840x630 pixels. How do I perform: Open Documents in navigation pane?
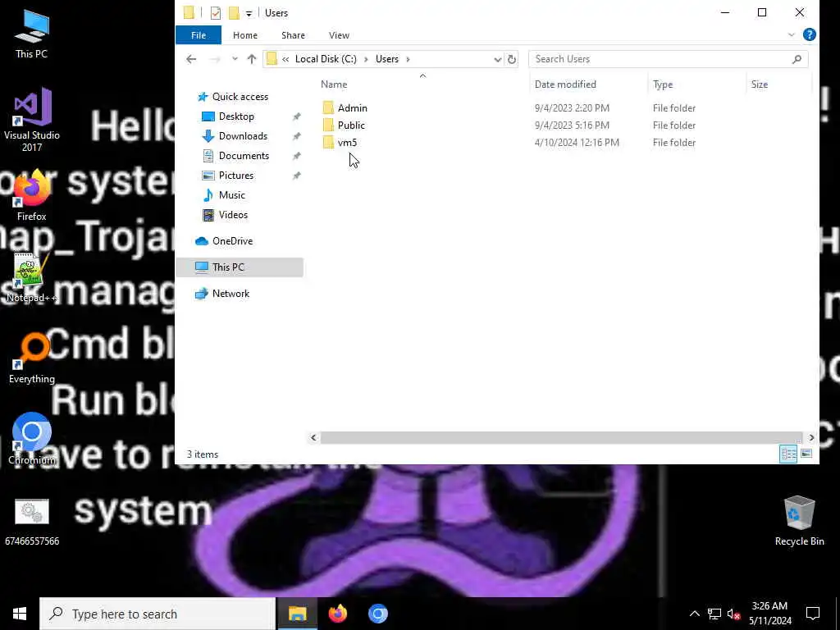point(244,156)
